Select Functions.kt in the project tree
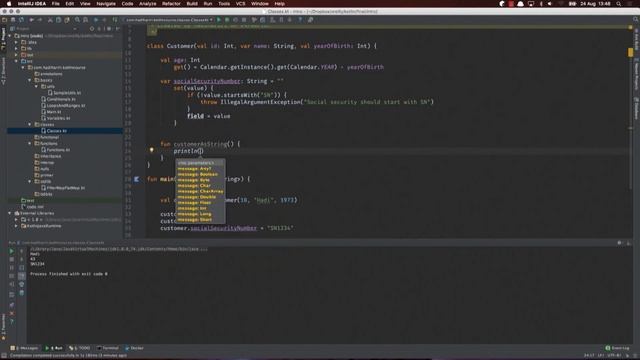 (x=56, y=150)
